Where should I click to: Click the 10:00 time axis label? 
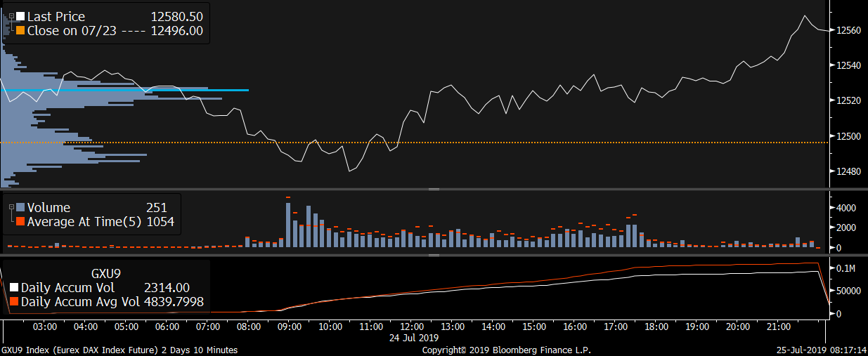(x=330, y=327)
